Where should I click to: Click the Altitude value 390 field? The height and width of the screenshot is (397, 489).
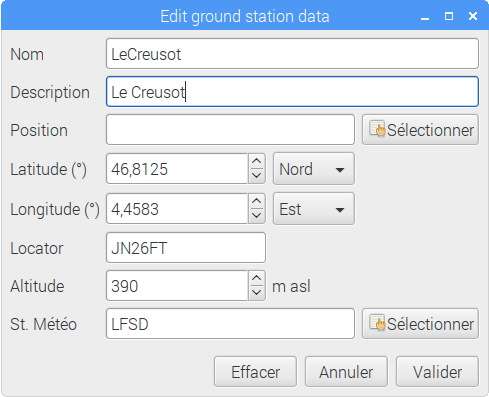(x=177, y=286)
